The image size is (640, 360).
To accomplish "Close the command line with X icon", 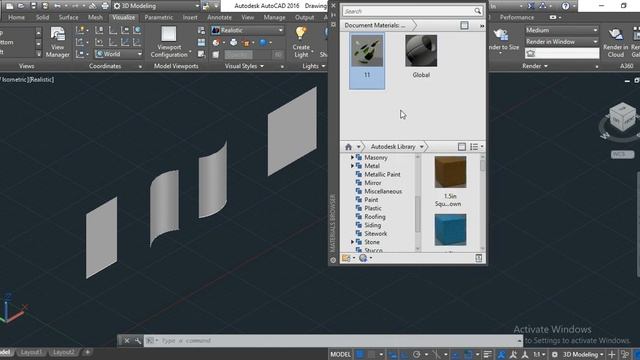I will click(x=127, y=340).
